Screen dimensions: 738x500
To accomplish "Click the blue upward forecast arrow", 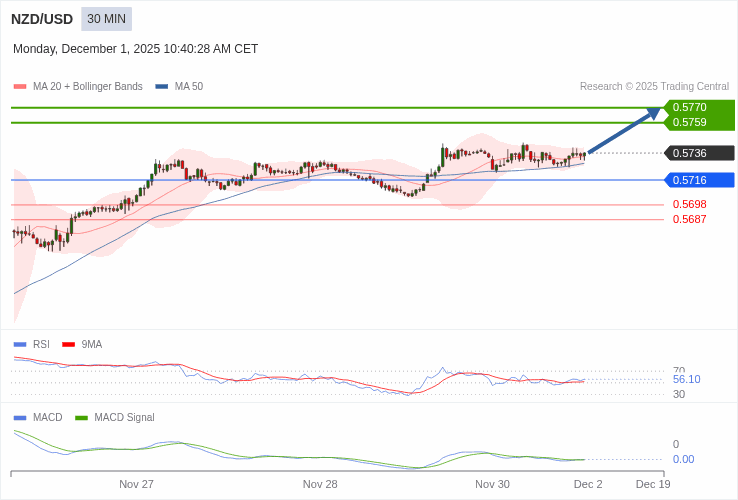I will tap(624, 131).
